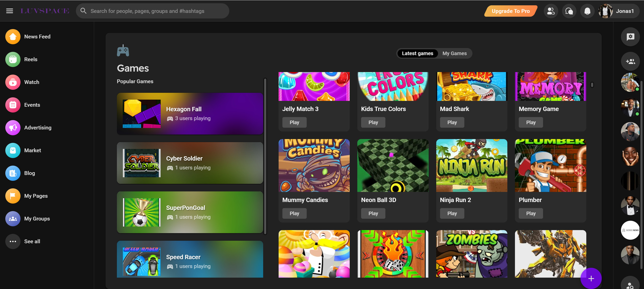This screenshot has width=644, height=289.
Task: Open Market from sidebar
Action: click(23, 150)
